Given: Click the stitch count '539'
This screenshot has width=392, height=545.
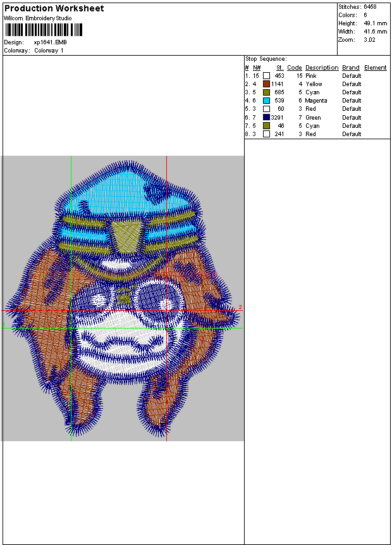Looking at the screenshot, I should pos(279,101).
